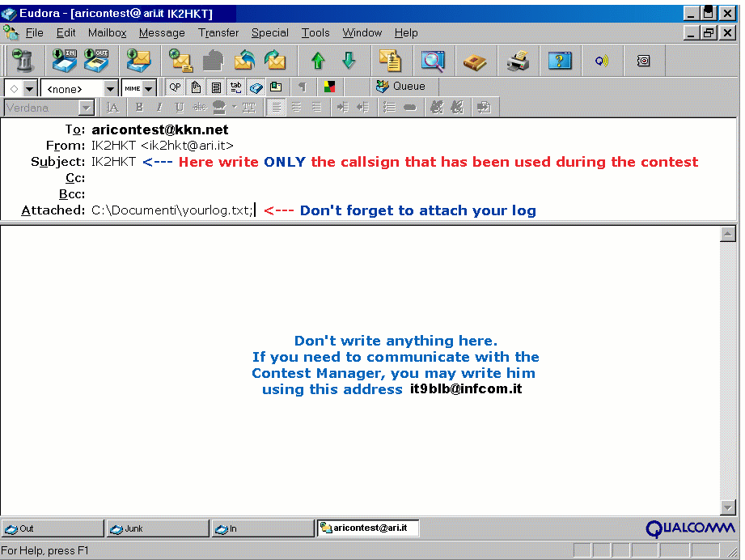
Task: Open the File menu
Action: [34, 33]
